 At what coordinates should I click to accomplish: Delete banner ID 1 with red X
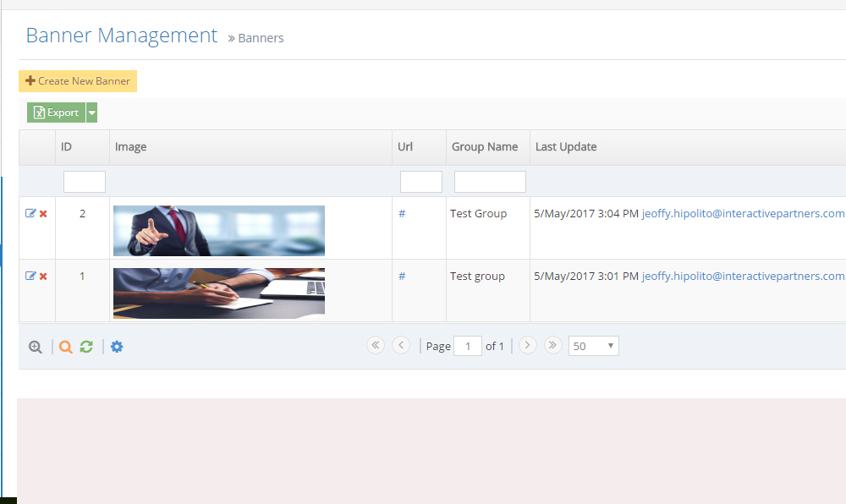(43, 277)
